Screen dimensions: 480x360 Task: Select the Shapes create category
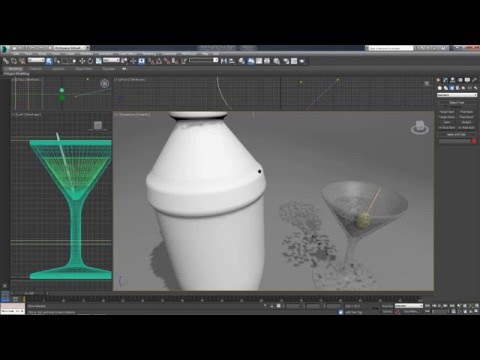446,88
